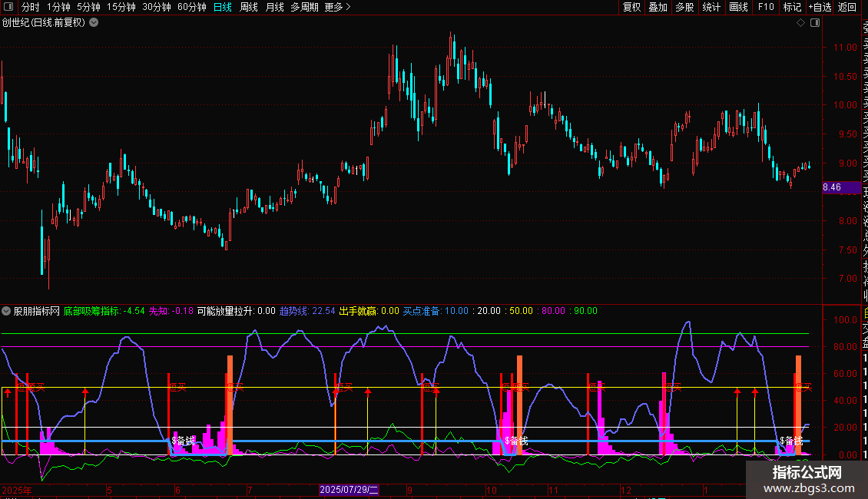Expand the 更多 periods menu
The height and width of the screenshot is (499, 868).
[337, 7]
